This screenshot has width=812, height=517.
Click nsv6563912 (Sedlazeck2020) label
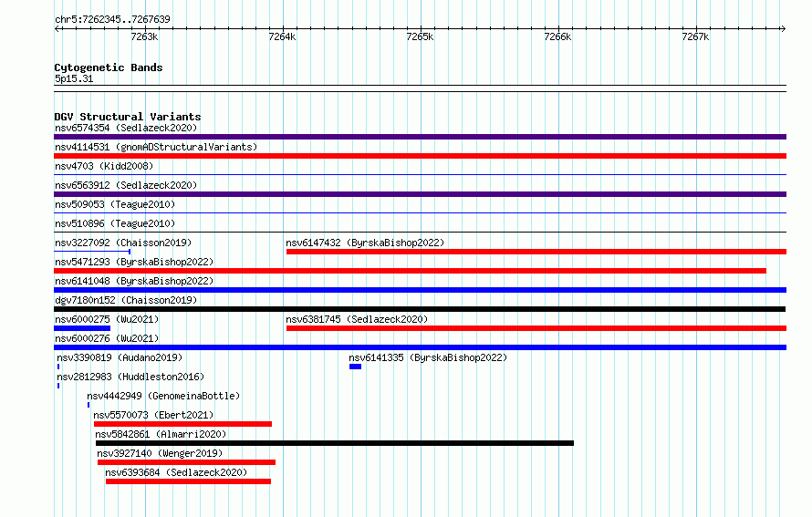click(x=126, y=185)
